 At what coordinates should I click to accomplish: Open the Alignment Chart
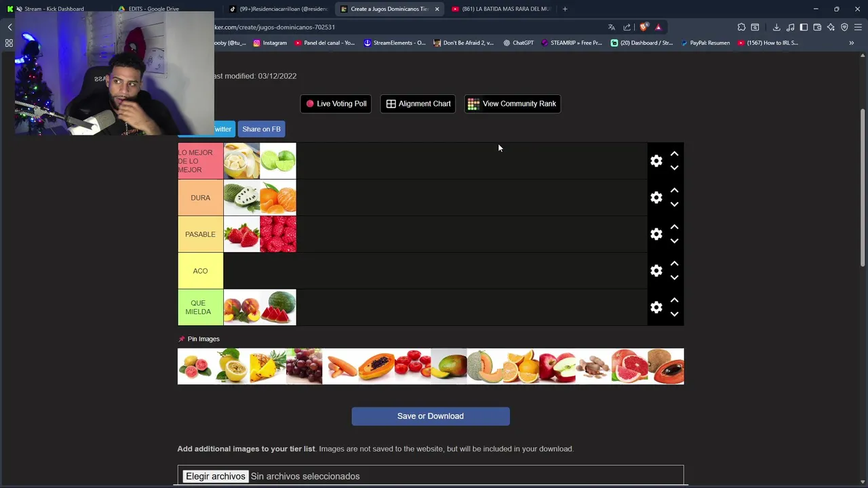[418, 104]
